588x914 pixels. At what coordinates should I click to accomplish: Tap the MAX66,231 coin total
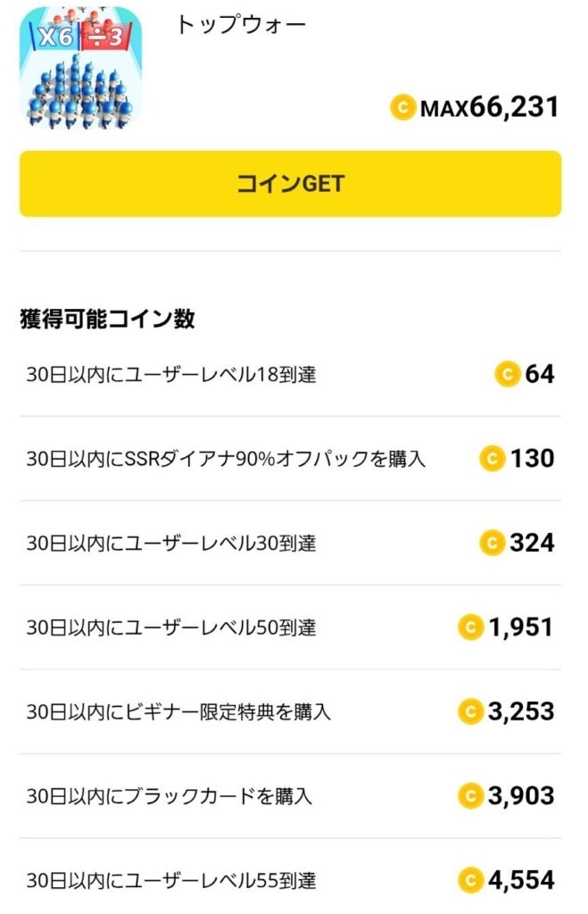click(x=489, y=108)
